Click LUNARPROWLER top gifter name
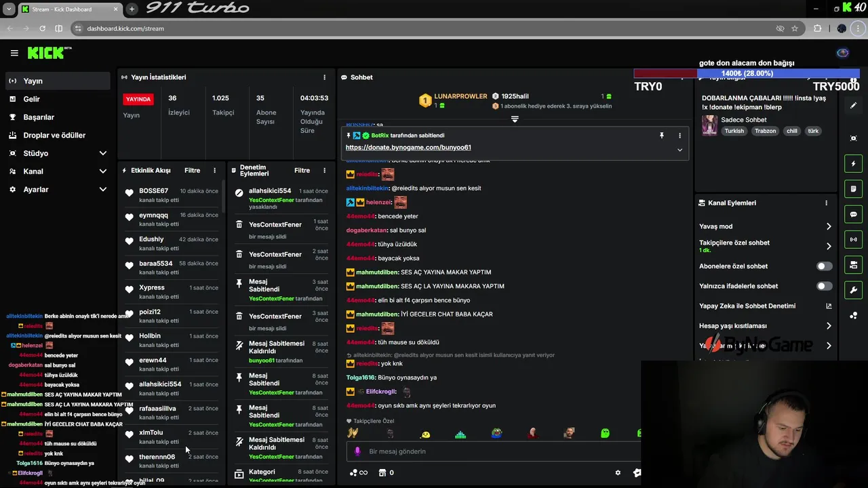The width and height of the screenshot is (868, 488). [461, 97]
